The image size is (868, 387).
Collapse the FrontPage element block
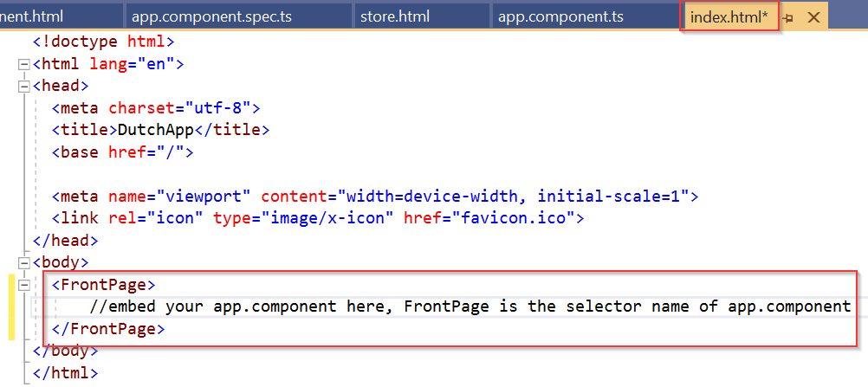(23, 284)
